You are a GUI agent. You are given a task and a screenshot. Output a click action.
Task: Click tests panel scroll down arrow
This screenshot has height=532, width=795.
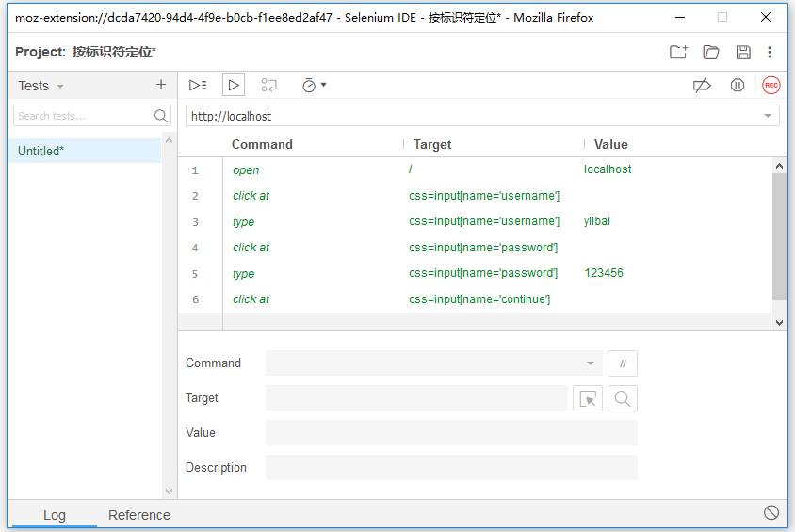tap(169, 492)
